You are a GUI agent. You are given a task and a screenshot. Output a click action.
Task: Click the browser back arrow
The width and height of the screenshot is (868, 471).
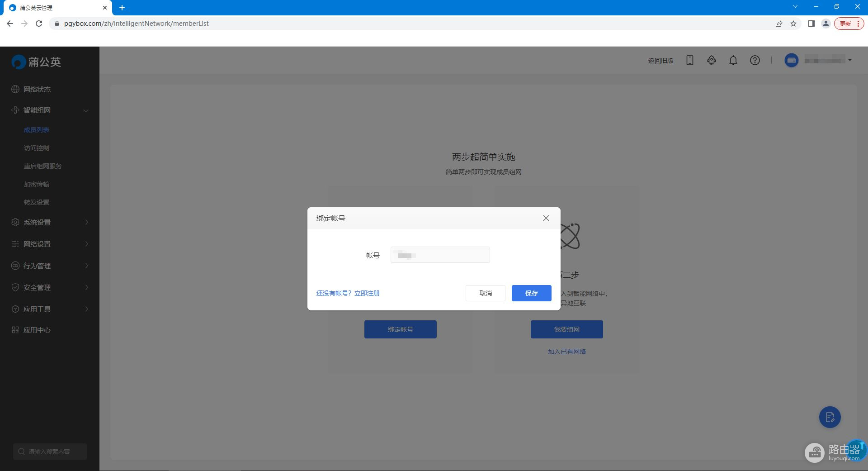[10, 24]
